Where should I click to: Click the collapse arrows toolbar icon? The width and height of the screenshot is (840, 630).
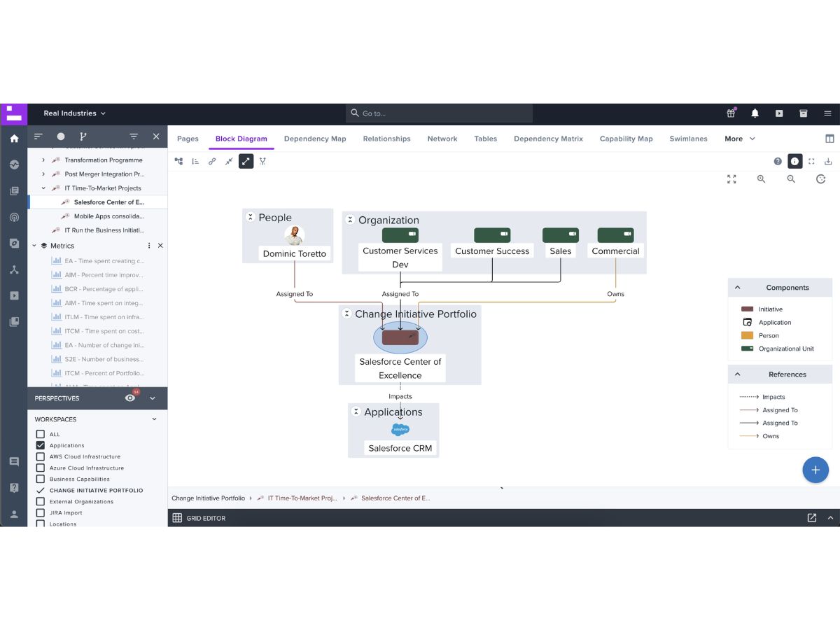tap(229, 161)
